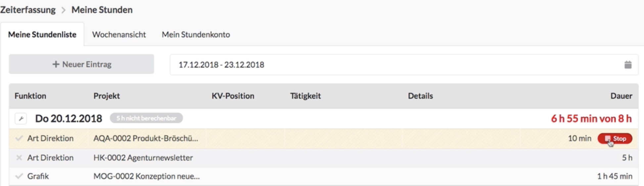
Task: Open the calendar icon in date field
Action: click(x=628, y=65)
